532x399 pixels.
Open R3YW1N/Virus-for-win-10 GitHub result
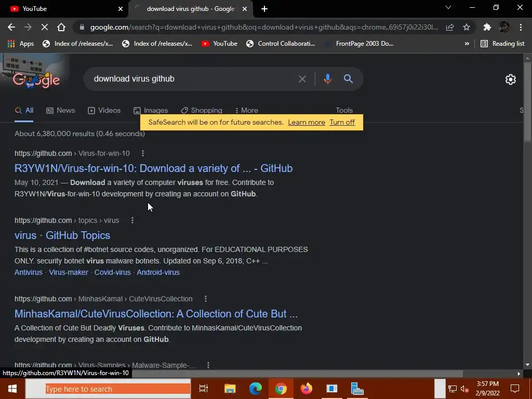tap(153, 168)
